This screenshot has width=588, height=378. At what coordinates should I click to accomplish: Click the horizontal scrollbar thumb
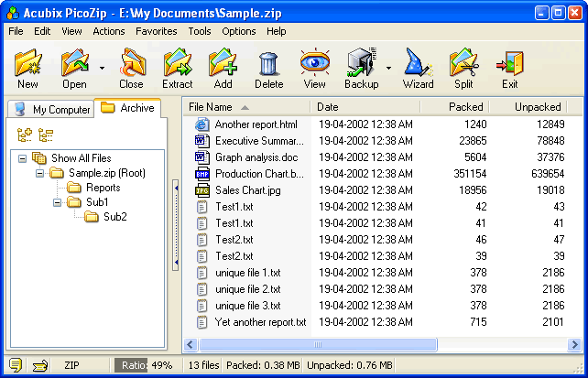(318, 345)
